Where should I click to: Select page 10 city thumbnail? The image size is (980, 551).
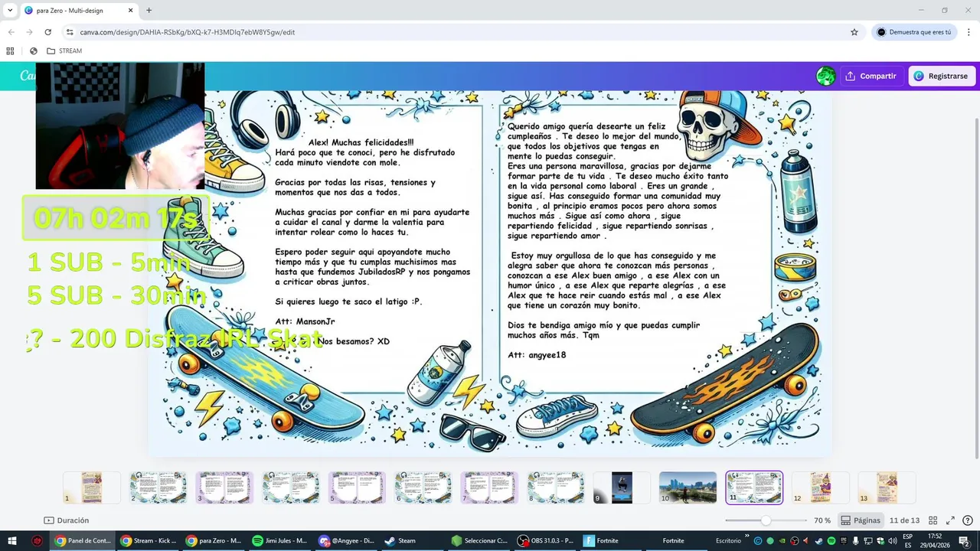688,487
